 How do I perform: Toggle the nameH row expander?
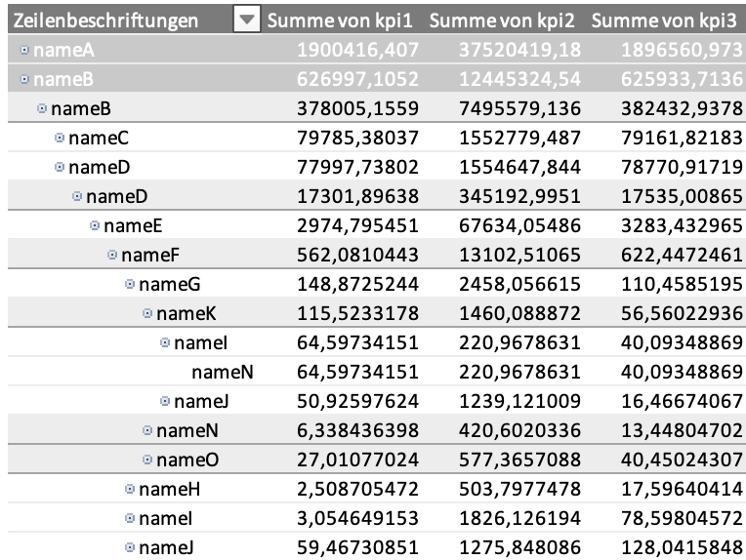(x=130, y=489)
